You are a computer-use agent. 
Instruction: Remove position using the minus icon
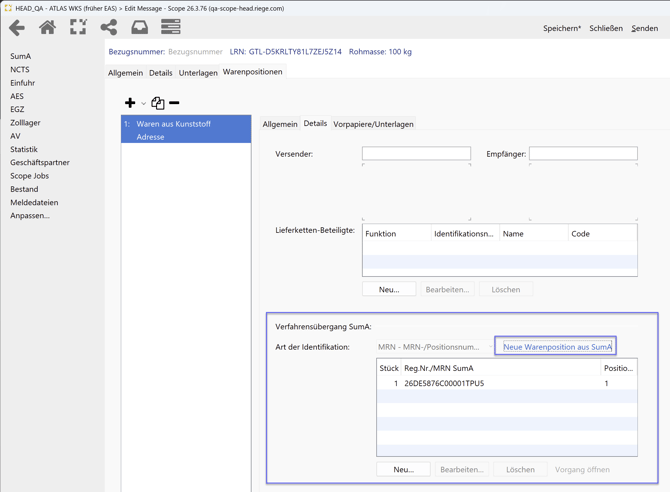click(174, 103)
